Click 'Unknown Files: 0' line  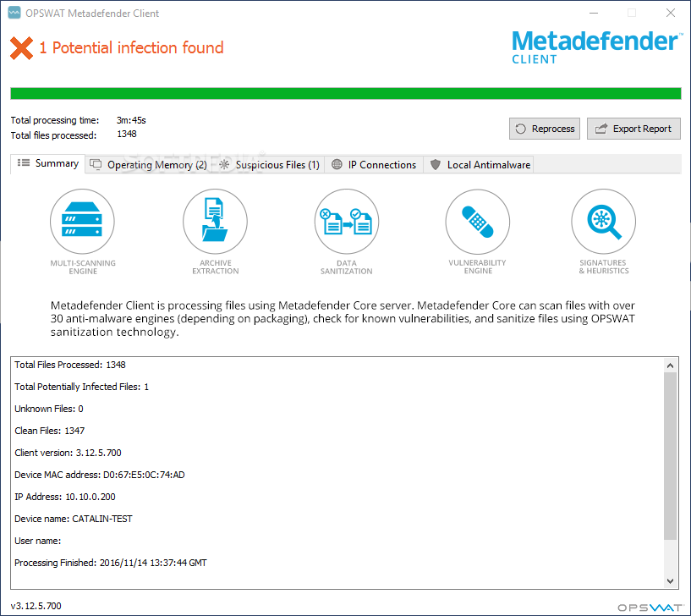coord(49,409)
